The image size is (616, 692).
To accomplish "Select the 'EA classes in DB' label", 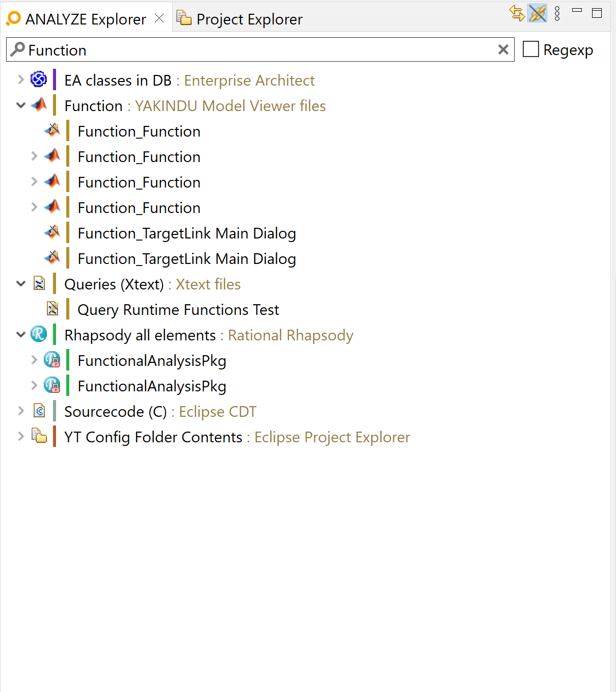I will point(118,81).
